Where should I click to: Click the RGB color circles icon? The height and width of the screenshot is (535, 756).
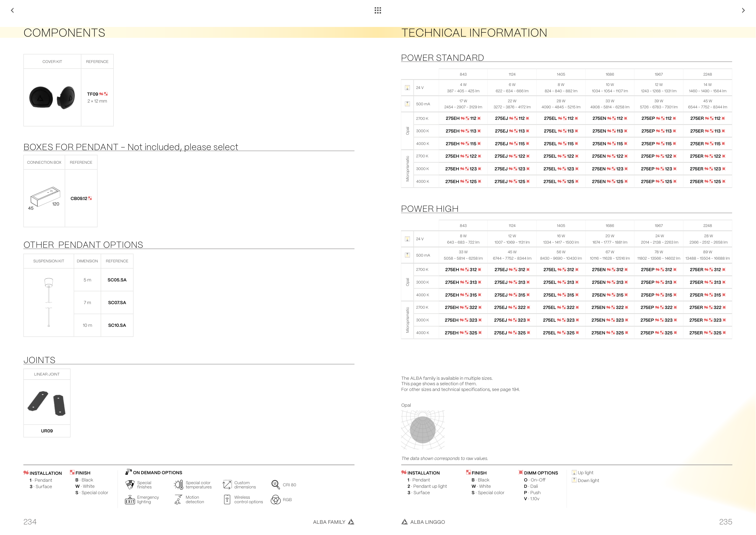pos(275,500)
